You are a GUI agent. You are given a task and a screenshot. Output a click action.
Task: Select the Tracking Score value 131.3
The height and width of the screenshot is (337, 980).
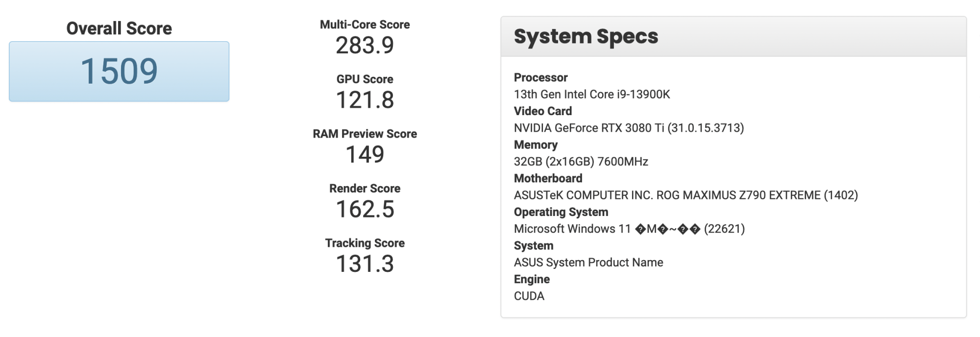pyautogui.click(x=365, y=264)
